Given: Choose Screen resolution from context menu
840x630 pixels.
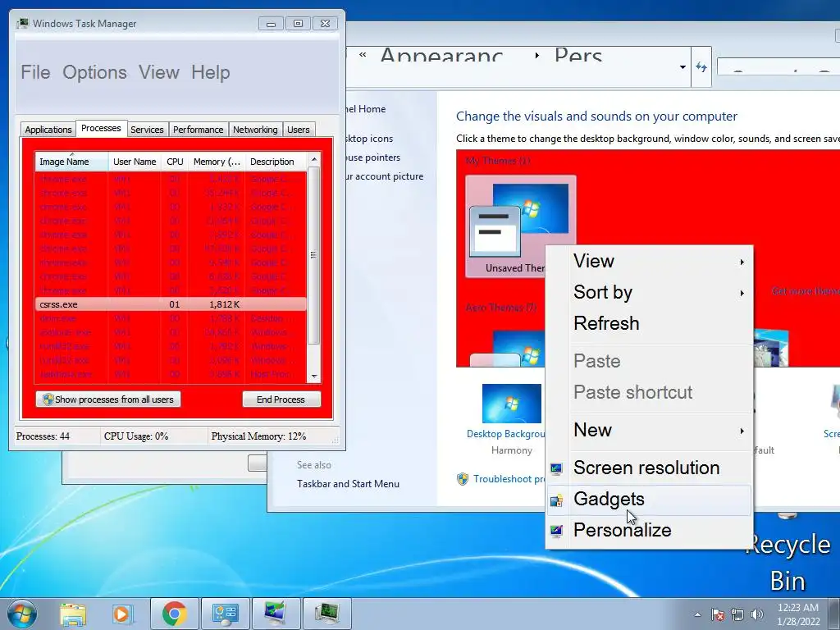Looking at the screenshot, I should pyautogui.click(x=650, y=468).
